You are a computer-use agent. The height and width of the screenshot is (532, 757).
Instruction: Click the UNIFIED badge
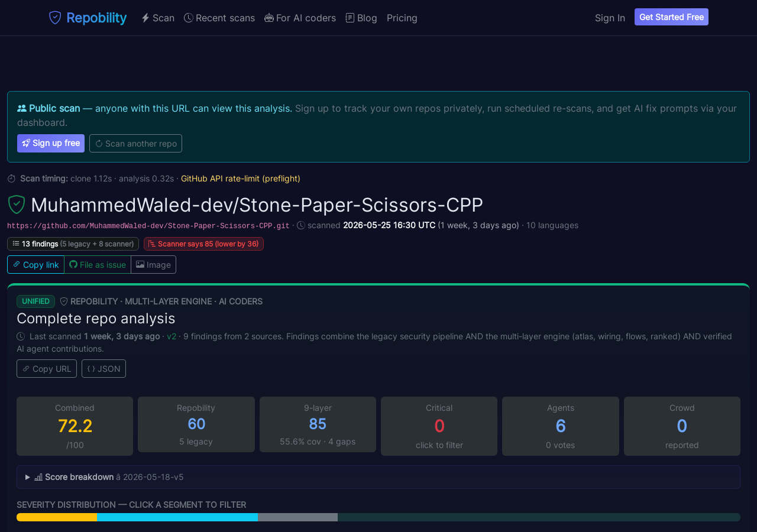coord(35,301)
